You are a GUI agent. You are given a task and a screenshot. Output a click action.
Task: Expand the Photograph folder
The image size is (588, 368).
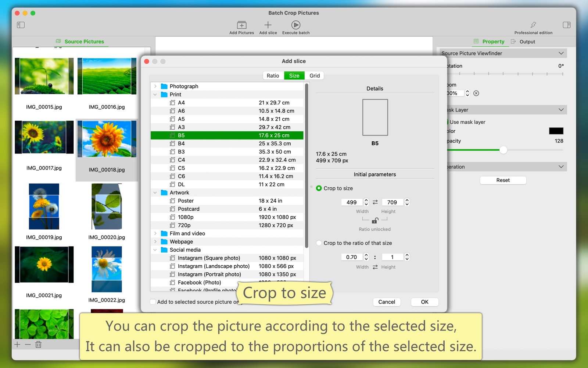point(155,86)
